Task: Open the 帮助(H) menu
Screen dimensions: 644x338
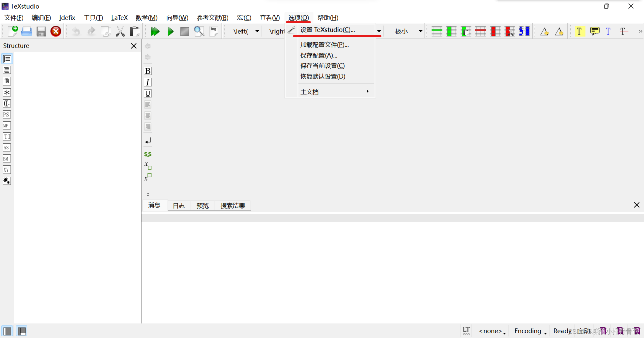Action: click(328, 18)
